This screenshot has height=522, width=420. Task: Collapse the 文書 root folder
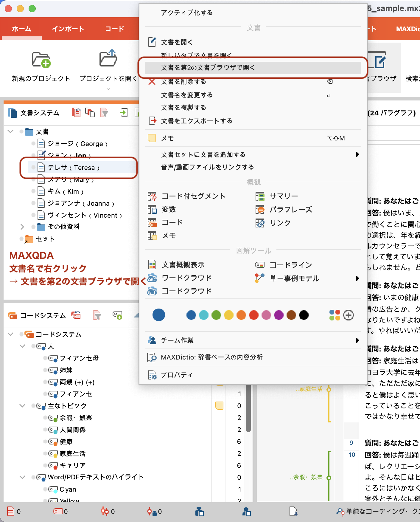(11, 131)
